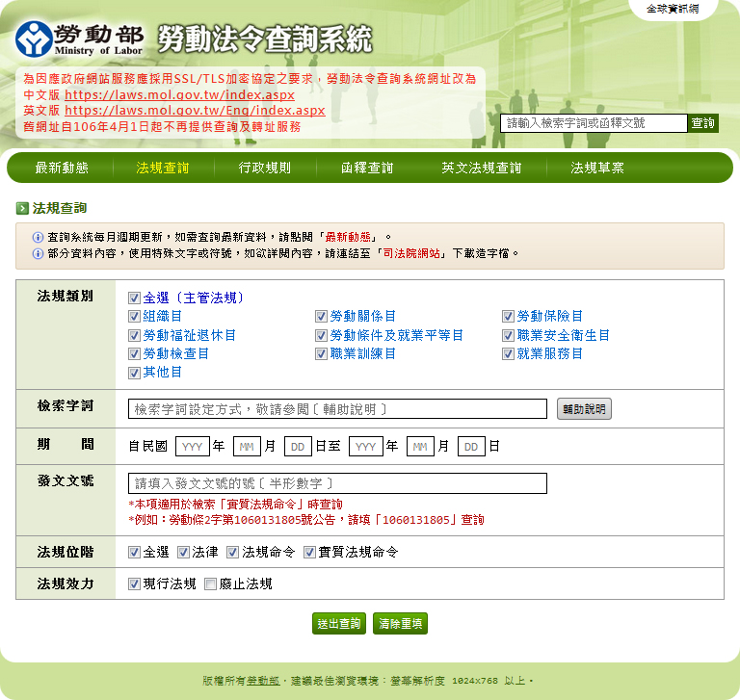Open the 最新動態 menu tab

pyautogui.click(x=62, y=168)
